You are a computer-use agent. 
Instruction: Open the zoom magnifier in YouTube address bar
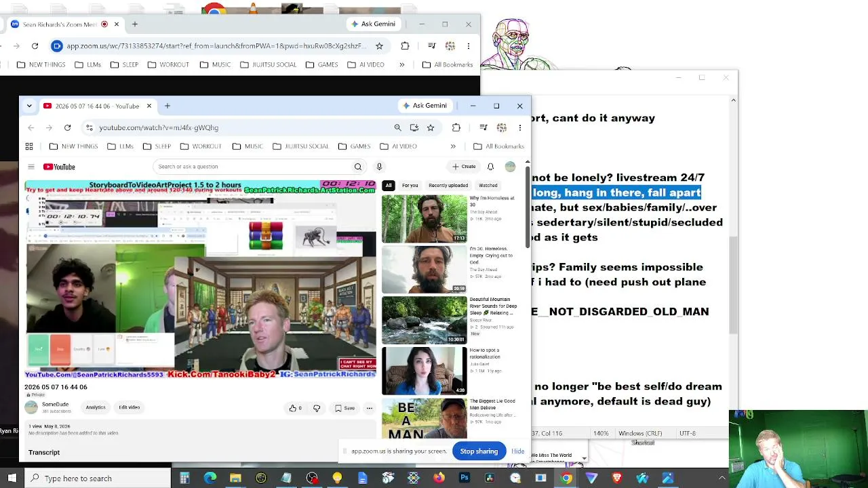point(397,127)
